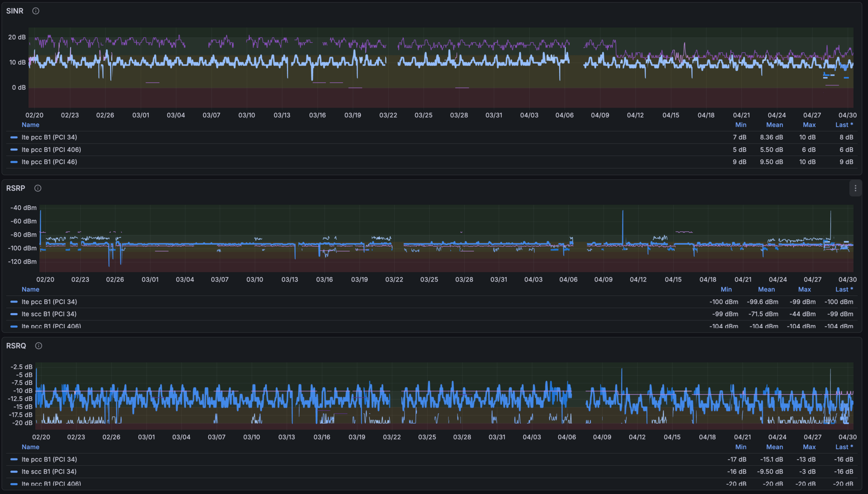Click PCI 46 series color icon in SINR legend
The image size is (868, 494).
14,162
